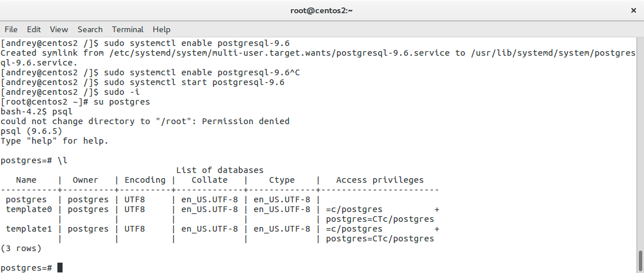The width and height of the screenshot is (644, 273).
Task: Open the File menu
Action: pos(11,29)
